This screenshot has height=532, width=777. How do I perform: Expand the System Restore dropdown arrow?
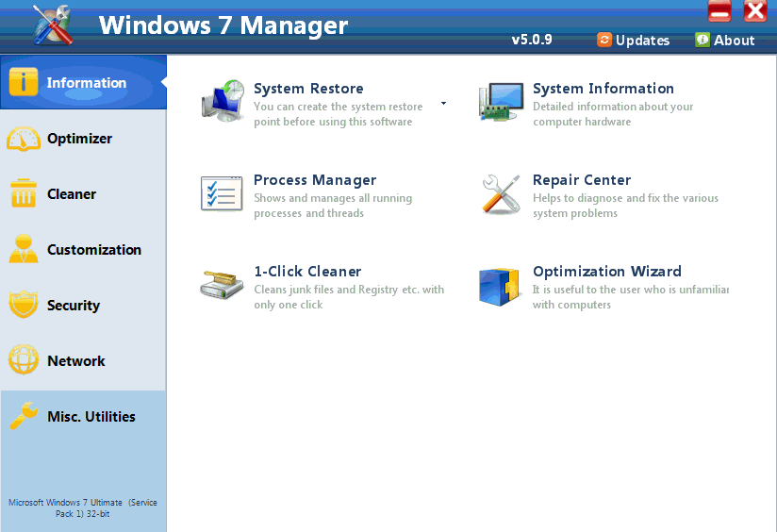tap(443, 103)
